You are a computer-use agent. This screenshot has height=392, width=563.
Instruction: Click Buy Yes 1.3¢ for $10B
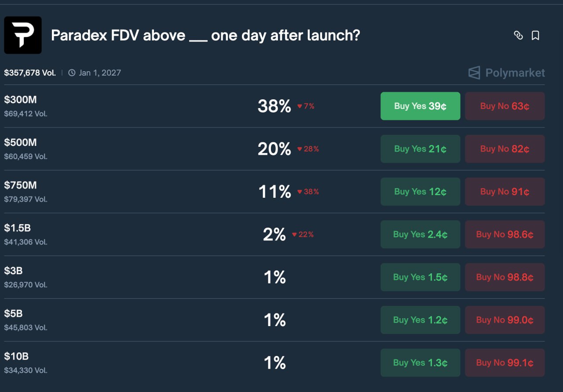coord(420,363)
